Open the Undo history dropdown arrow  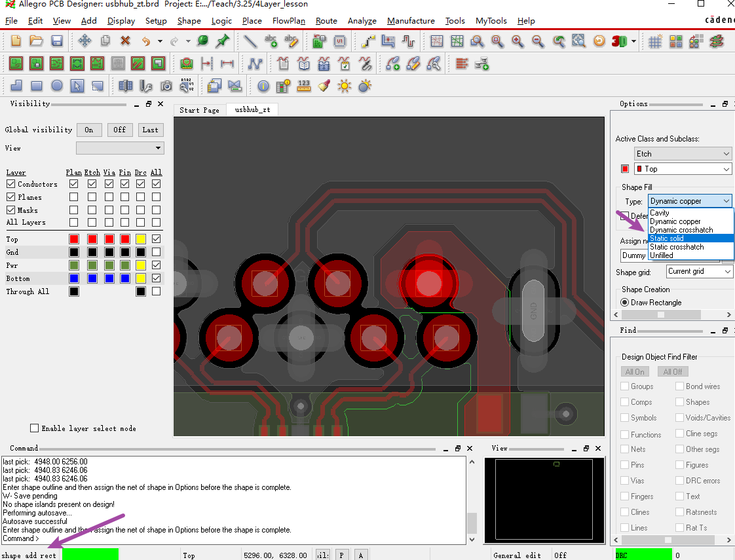click(160, 41)
